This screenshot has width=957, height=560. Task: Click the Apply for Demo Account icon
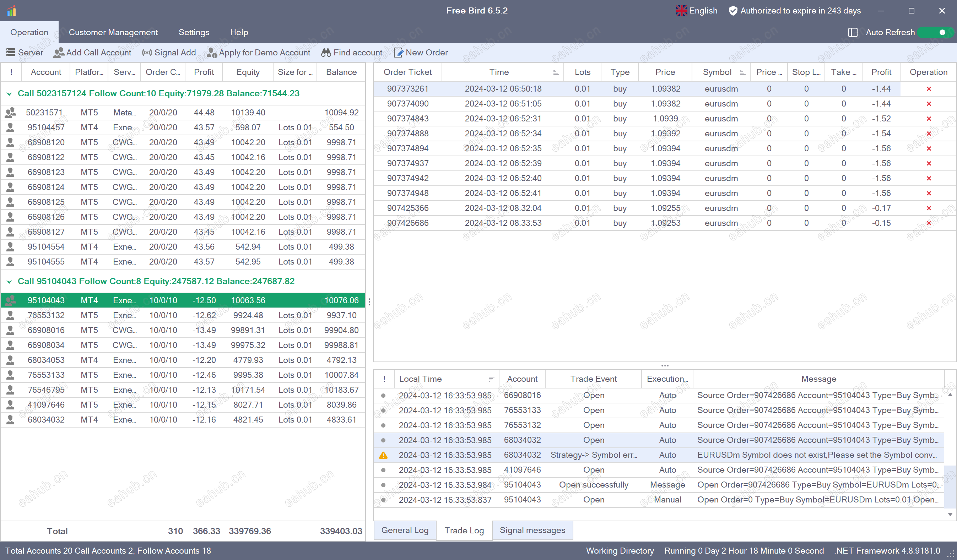[211, 53]
